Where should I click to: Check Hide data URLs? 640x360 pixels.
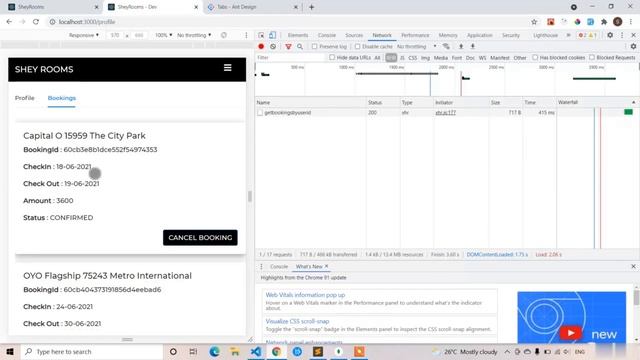(x=332, y=58)
